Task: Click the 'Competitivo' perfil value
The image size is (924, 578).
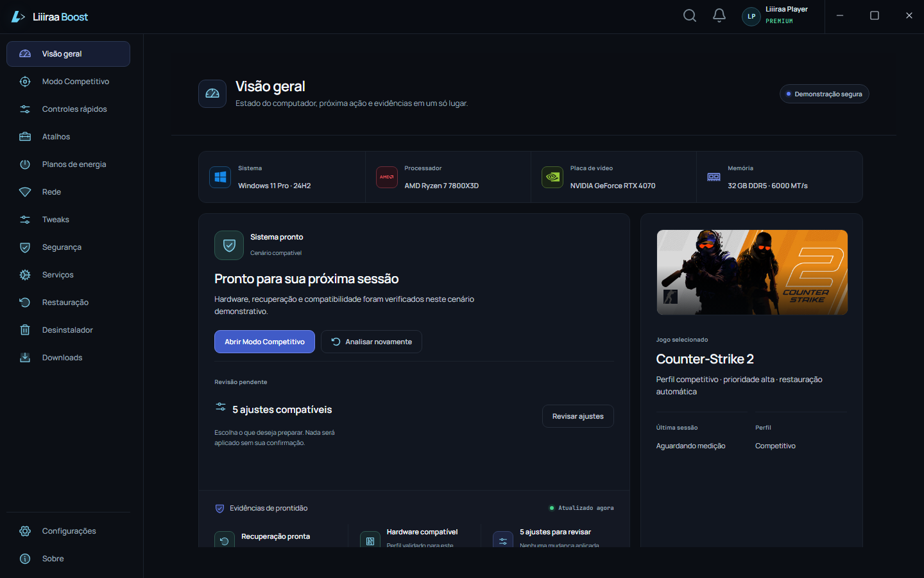Action: click(775, 446)
